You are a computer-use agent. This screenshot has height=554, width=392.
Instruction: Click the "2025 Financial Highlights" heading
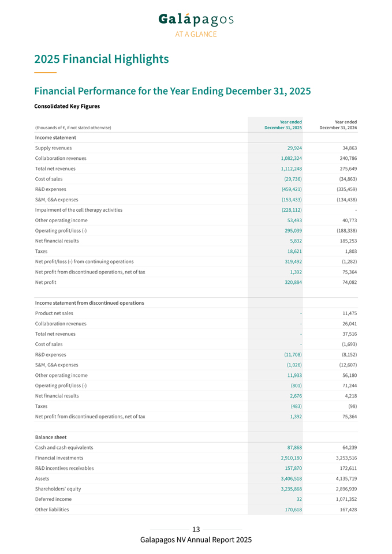tap(102, 59)
